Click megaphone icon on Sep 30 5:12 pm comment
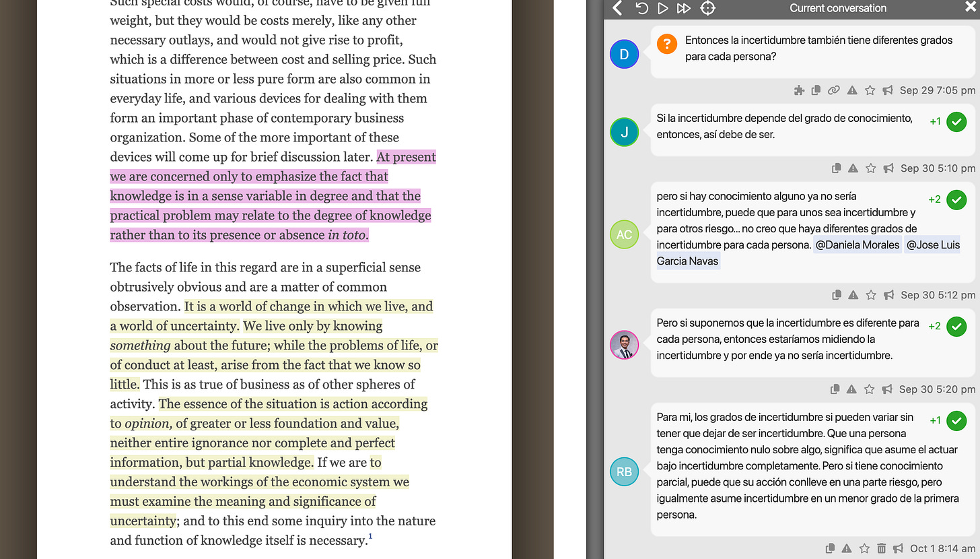Image resolution: width=980 pixels, height=559 pixels. 888,295
